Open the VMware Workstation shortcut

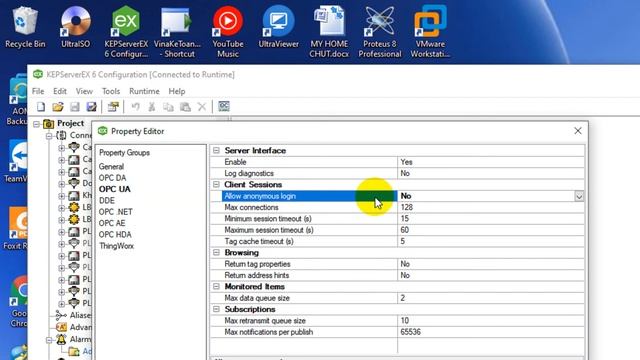[x=430, y=33]
